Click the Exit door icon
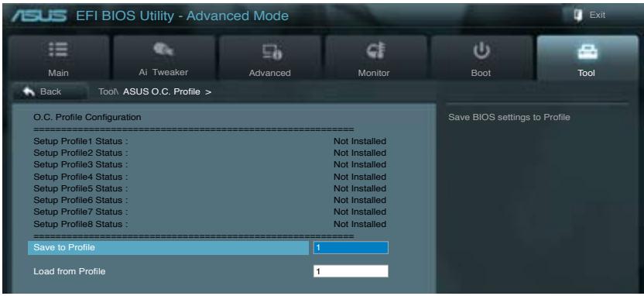 pyautogui.click(x=579, y=15)
